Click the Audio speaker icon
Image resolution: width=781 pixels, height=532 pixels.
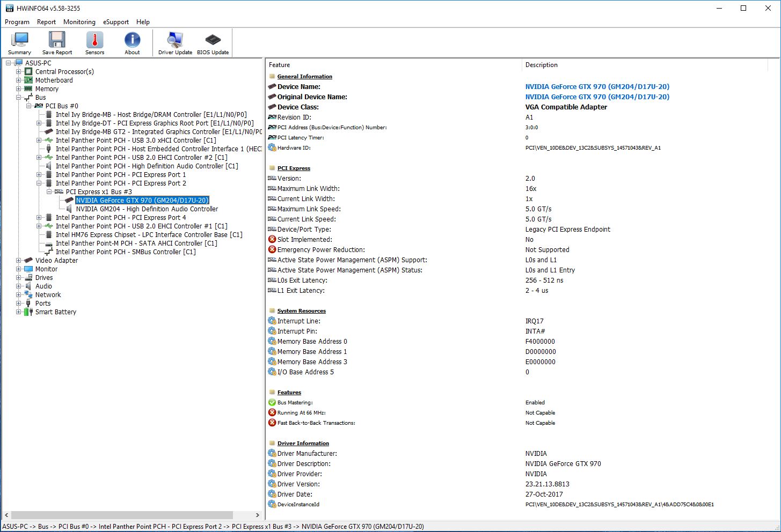28,286
